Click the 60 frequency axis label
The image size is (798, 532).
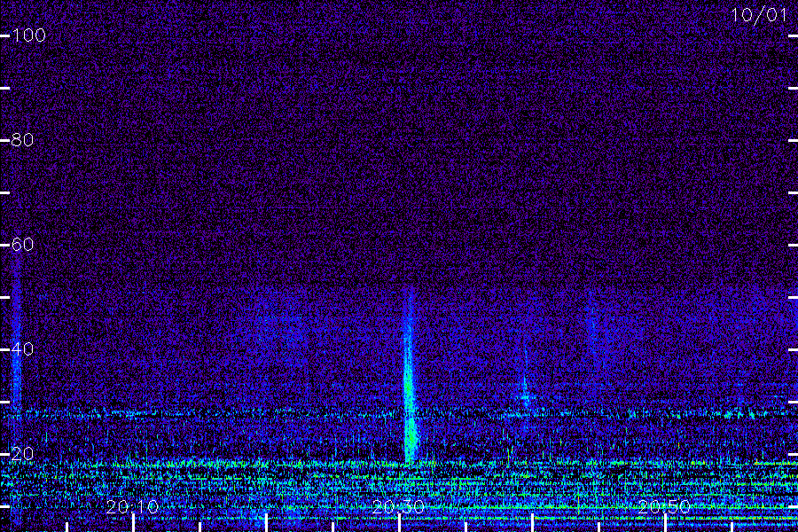click(x=22, y=245)
